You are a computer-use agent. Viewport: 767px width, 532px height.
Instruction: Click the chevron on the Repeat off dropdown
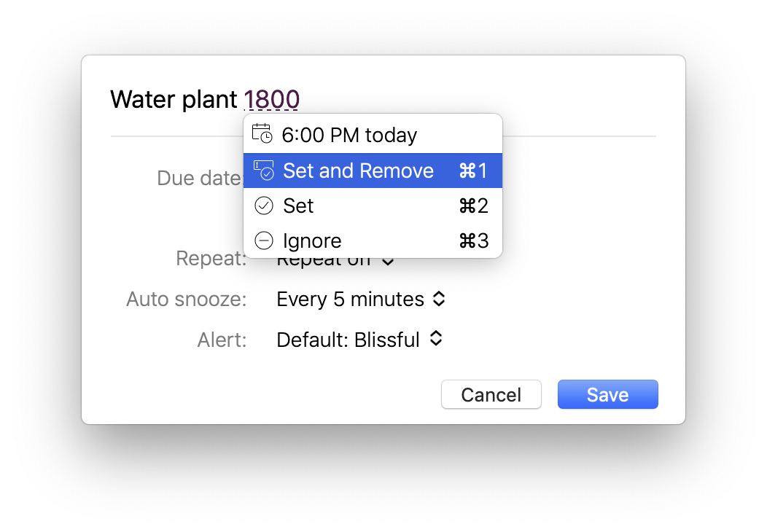click(x=389, y=259)
